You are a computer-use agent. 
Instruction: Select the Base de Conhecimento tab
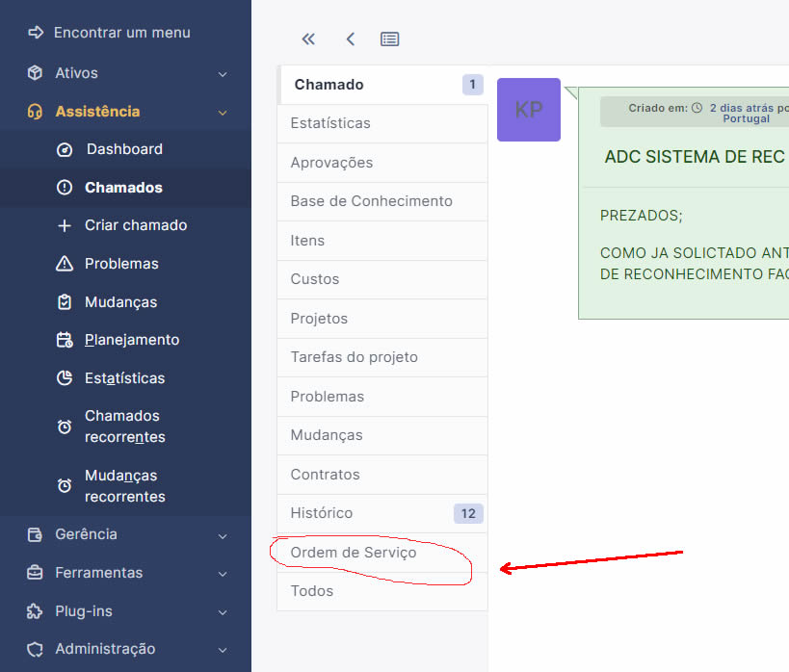371,201
